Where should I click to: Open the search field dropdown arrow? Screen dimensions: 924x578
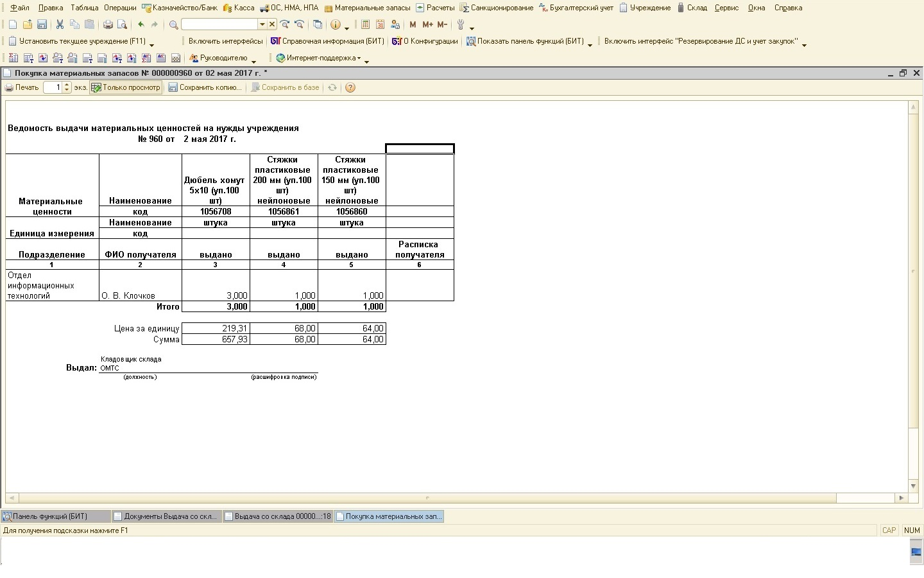point(262,24)
